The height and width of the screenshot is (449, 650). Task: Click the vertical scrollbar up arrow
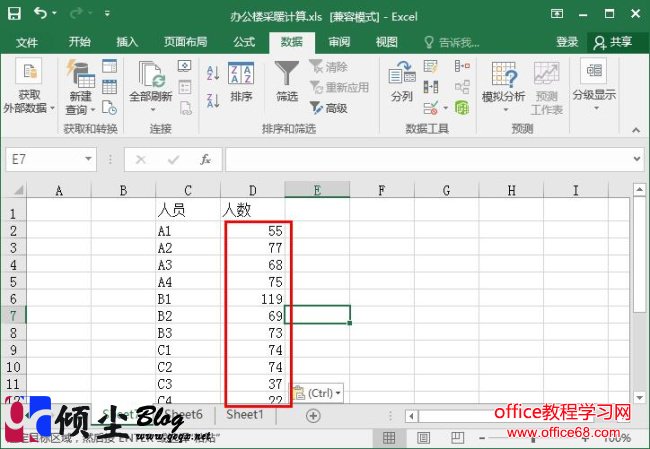(x=639, y=190)
